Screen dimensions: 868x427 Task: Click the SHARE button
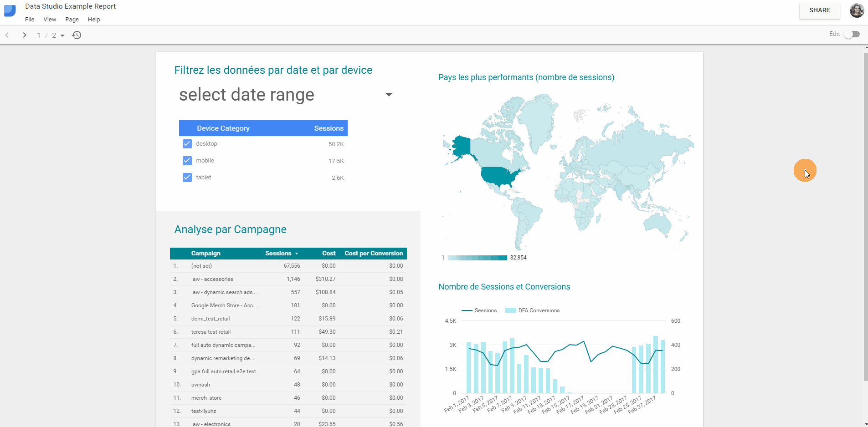(819, 10)
